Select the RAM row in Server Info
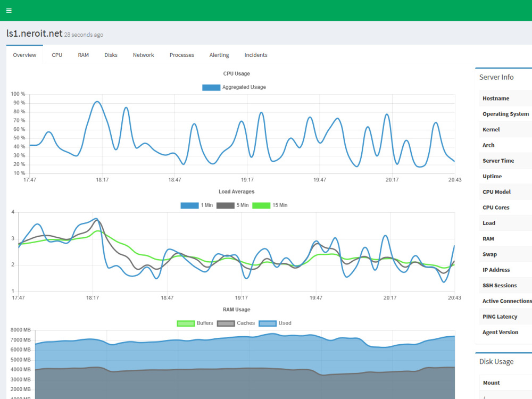Viewport: 532px width, 399px height. point(505,239)
